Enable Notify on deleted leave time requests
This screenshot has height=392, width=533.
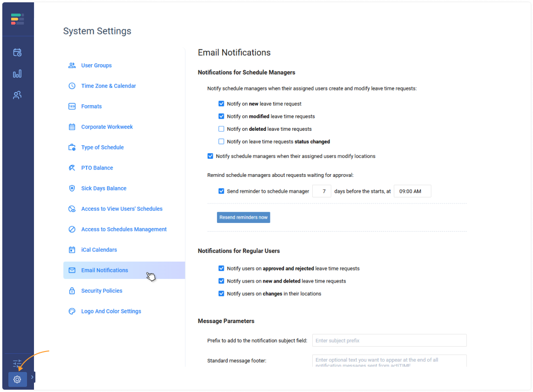(x=222, y=129)
